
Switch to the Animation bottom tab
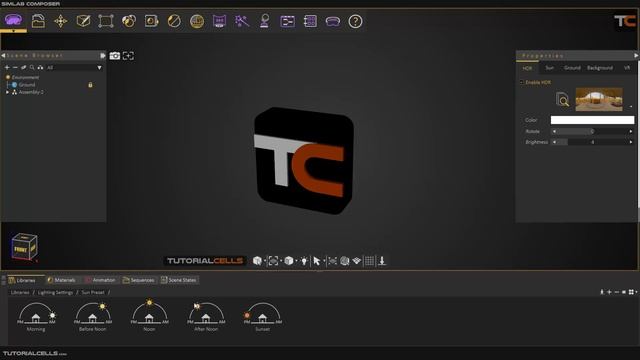pyautogui.click(x=100, y=280)
